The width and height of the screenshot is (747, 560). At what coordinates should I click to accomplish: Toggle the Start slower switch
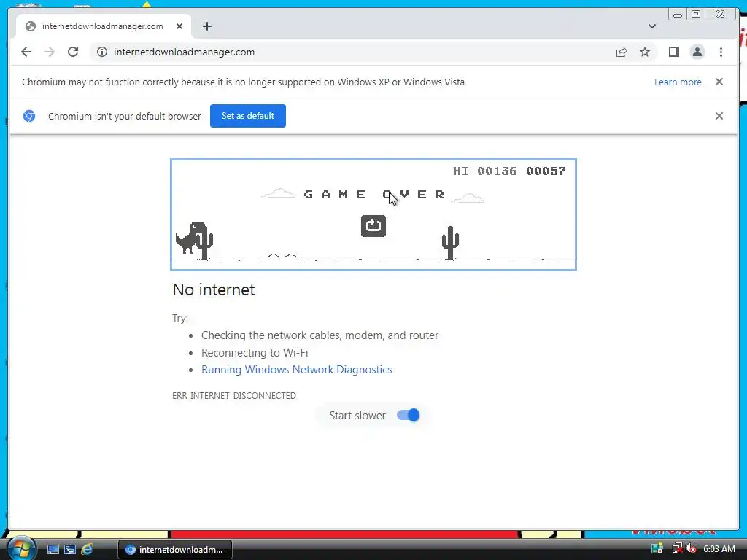(409, 415)
